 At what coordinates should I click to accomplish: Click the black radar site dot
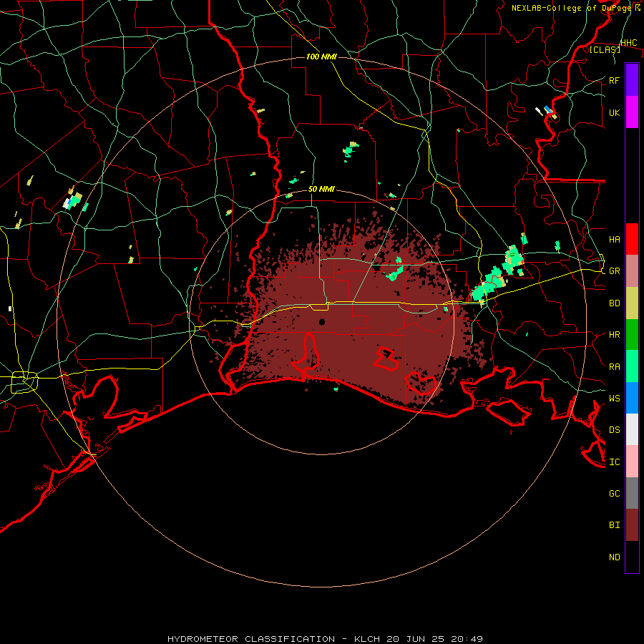321,322
